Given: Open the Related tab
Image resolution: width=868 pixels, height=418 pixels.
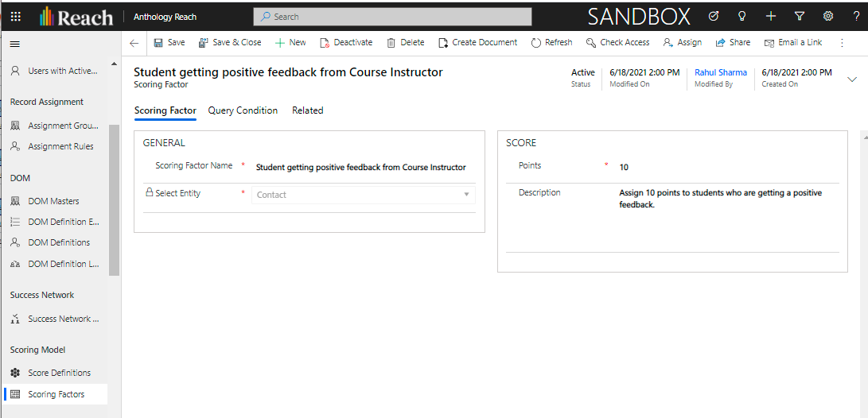Looking at the screenshot, I should coord(307,110).
